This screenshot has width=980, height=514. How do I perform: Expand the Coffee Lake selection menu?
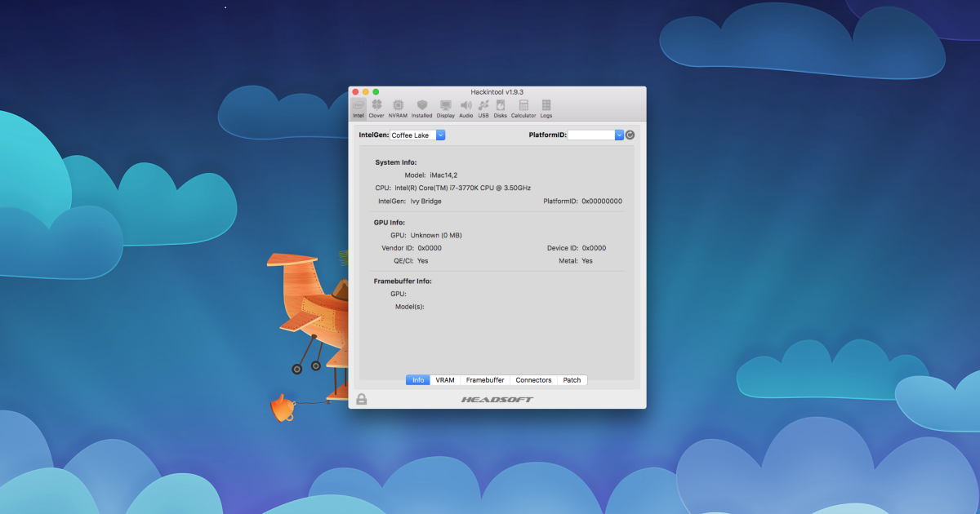(x=440, y=135)
